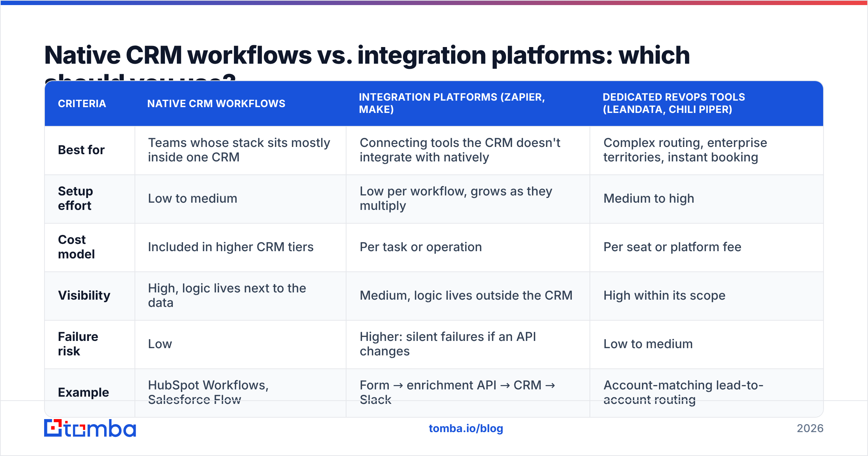Click 'High within its scope' cell

point(664,295)
